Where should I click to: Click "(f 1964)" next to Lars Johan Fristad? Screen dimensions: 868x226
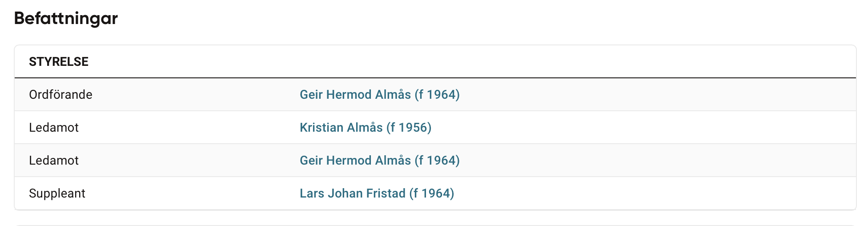coord(431,194)
